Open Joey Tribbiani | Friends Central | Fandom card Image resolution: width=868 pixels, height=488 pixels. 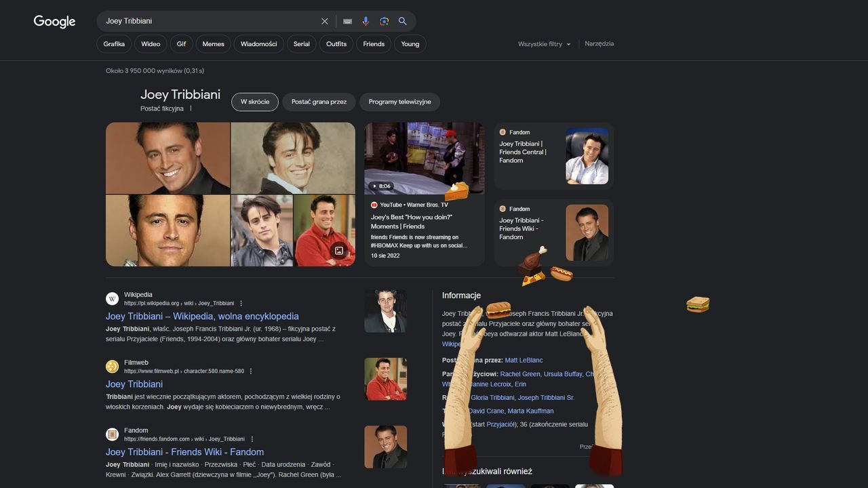click(x=553, y=156)
